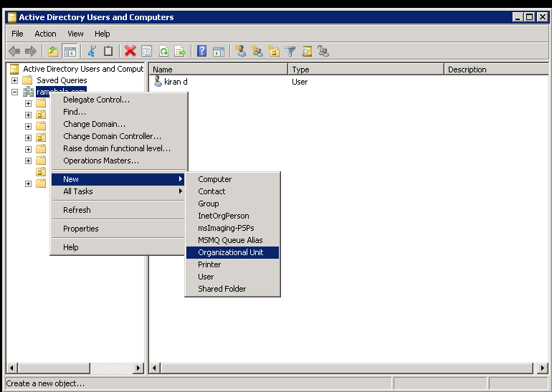This screenshot has width=552, height=392.
Task: Click the tree pane scrollbar left arrow
Action: point(11,368)
